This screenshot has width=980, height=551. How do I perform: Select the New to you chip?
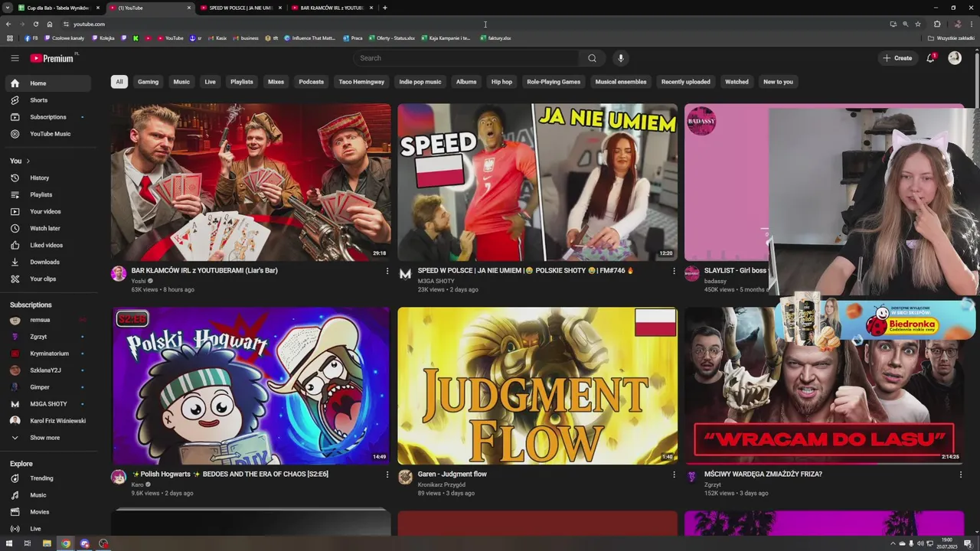pyautogui.click(x=778, y=82)
